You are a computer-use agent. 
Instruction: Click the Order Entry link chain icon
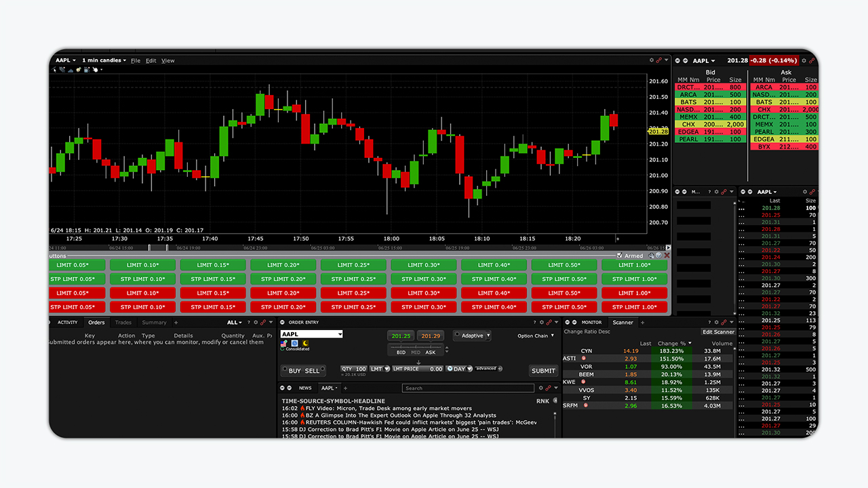[x=549, y=323]
